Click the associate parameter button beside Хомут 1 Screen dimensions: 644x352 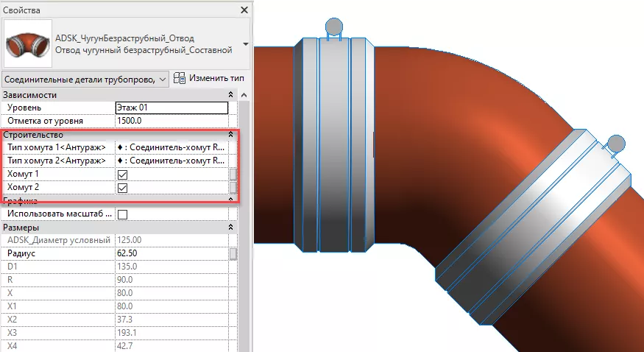[233, 175]
